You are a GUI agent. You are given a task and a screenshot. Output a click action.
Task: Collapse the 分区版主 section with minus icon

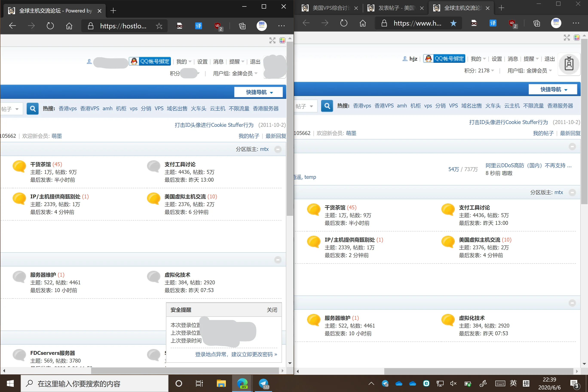(278, 149)
